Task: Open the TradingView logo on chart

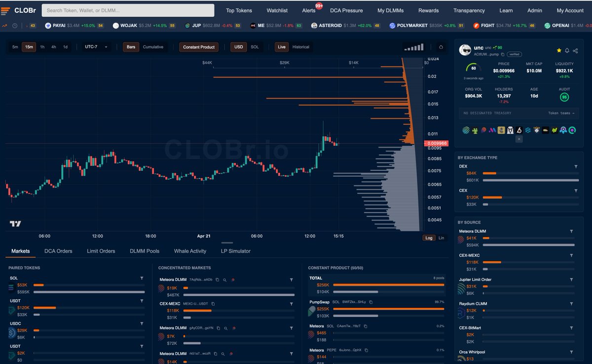Action: pos(15,224)
